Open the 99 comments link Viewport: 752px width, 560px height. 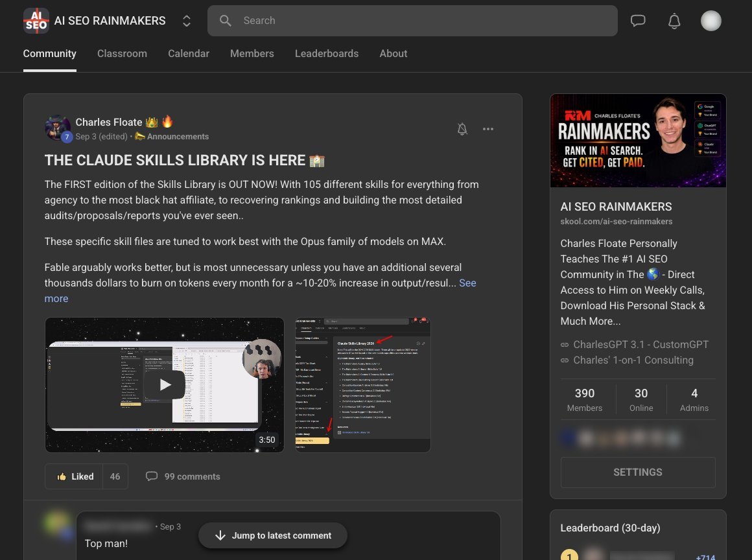[x=193, y=476]
